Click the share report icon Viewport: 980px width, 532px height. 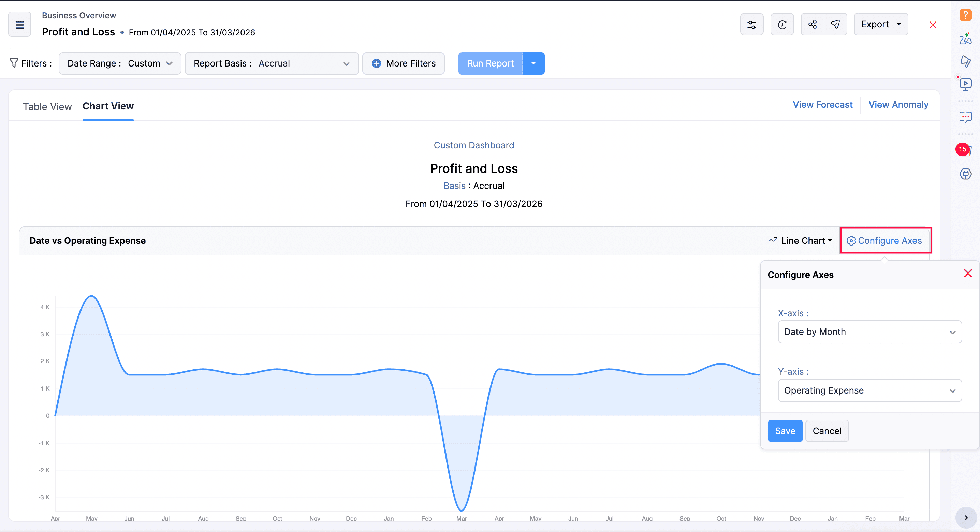(812, 24)
